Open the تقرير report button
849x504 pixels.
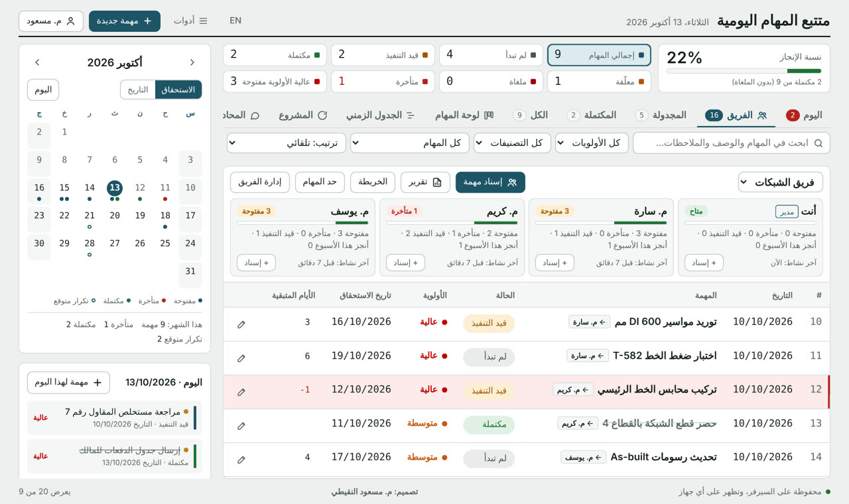(x=425, y=182)
